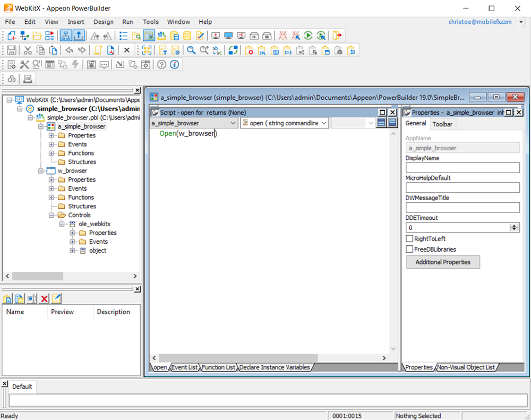This screenshot has width=531, height=420.
Task: Click the New object toolbar icon
Action: pyautogui.click(x=12, y=36)
